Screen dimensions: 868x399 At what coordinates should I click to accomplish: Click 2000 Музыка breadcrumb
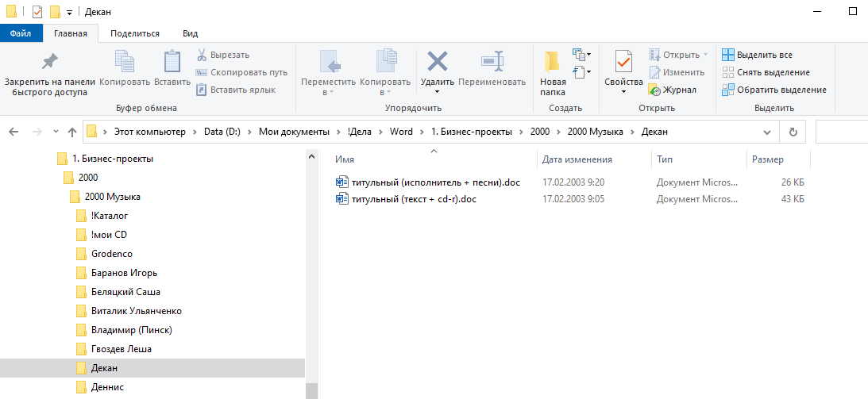(595, 132)
